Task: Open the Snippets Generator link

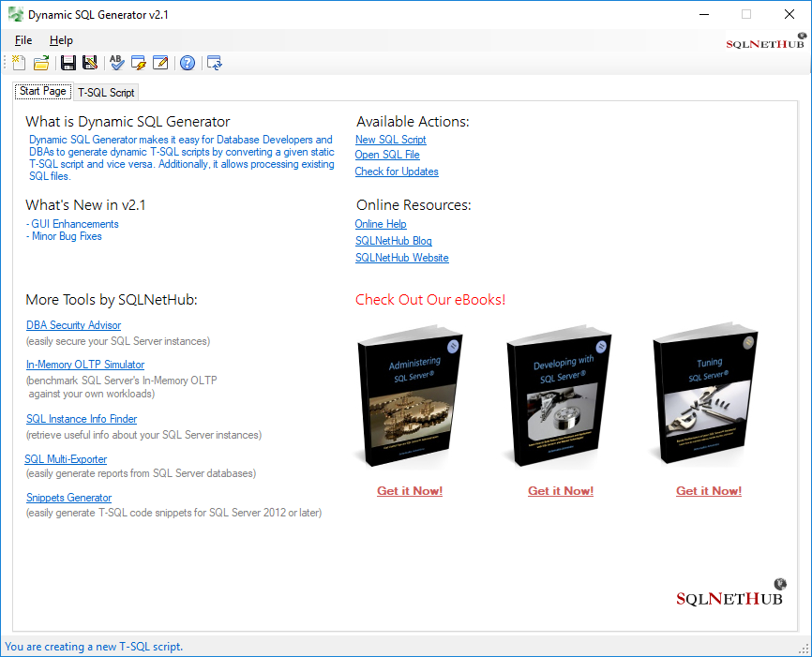Action: [x=68, y=498]
